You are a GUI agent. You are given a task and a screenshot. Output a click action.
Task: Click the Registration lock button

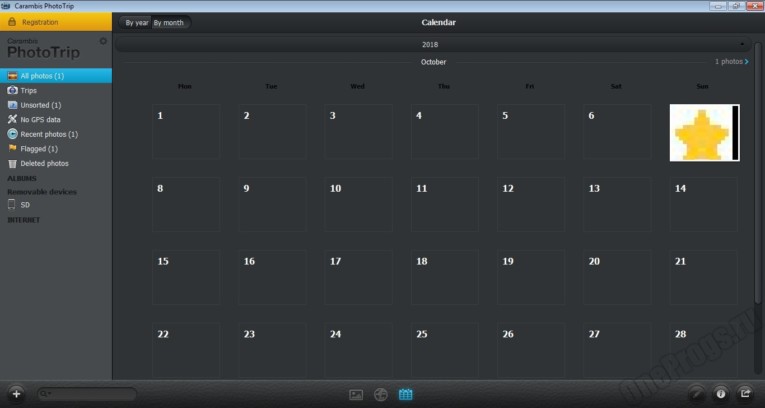(x=56, y=22)
